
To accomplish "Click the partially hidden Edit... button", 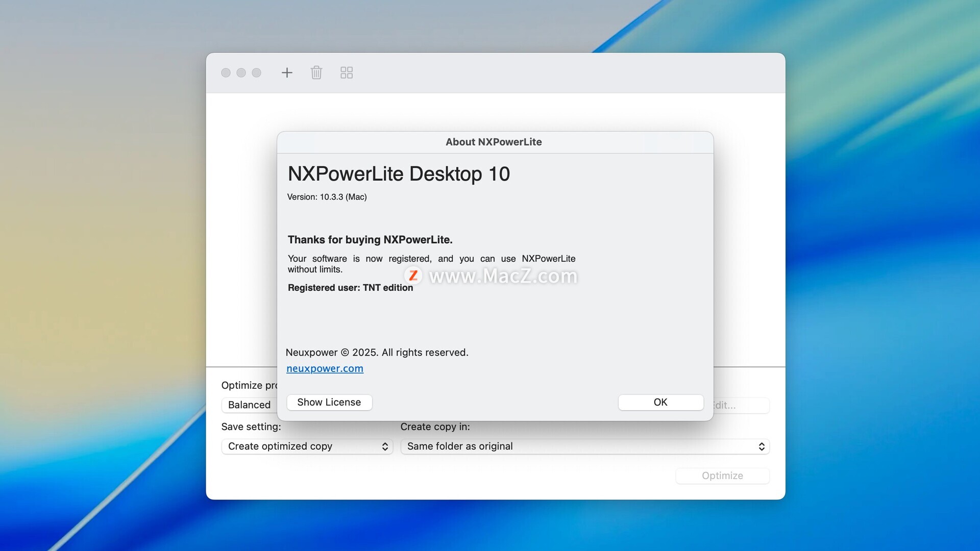I will tap(741, 405).
